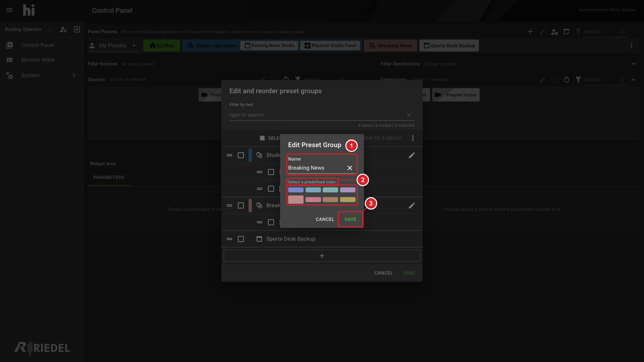Viewport: 644px width, 362px height.
Task: Cancel the preset groups reorder dialog
Action: click(383, 273)
